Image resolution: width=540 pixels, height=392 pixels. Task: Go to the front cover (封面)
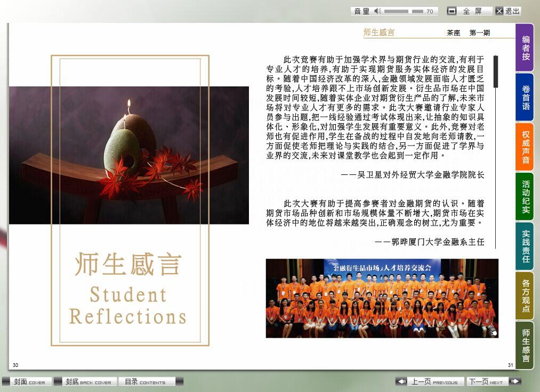(28, 382)
